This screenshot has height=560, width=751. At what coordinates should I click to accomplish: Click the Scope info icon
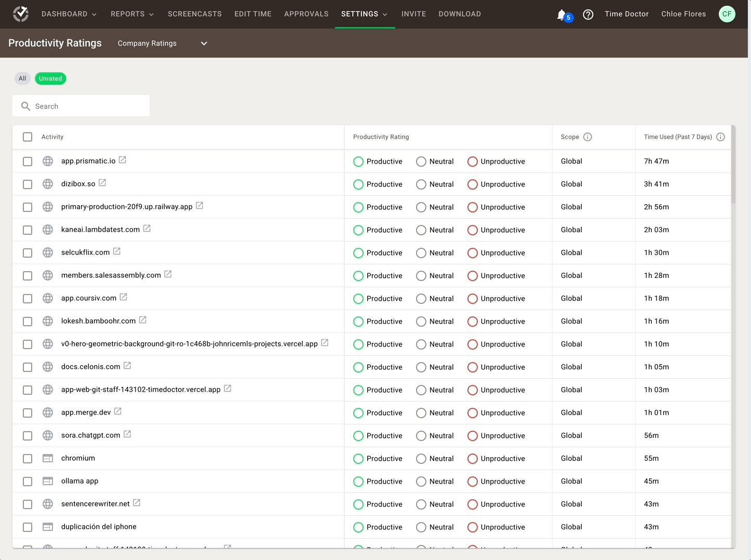pos(587,137)
